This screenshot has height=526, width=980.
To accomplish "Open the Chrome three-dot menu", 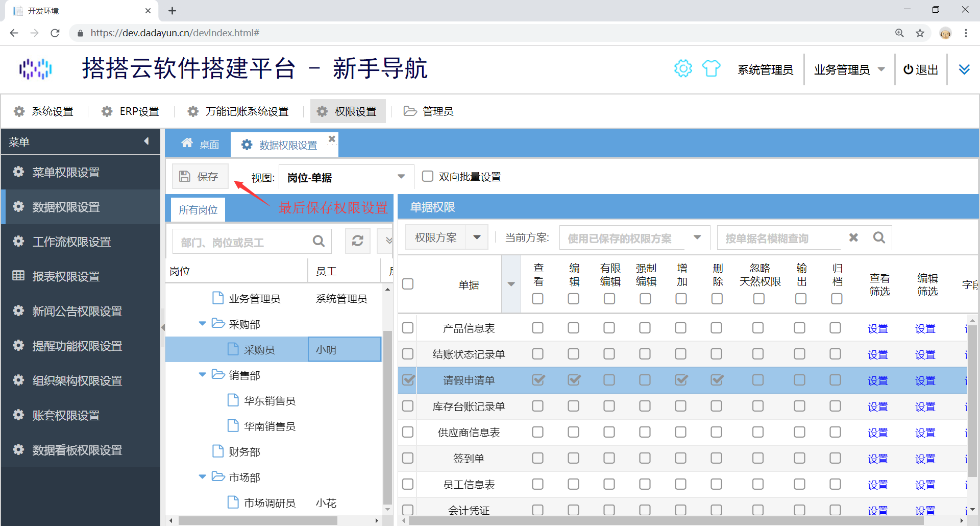I will point(966,33).
